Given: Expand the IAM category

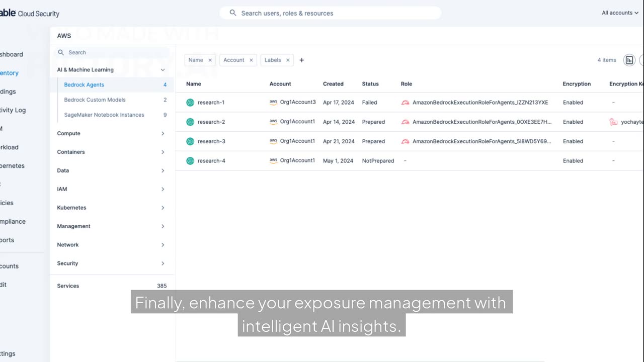Looking at the screenshot, I should [163, 190].
